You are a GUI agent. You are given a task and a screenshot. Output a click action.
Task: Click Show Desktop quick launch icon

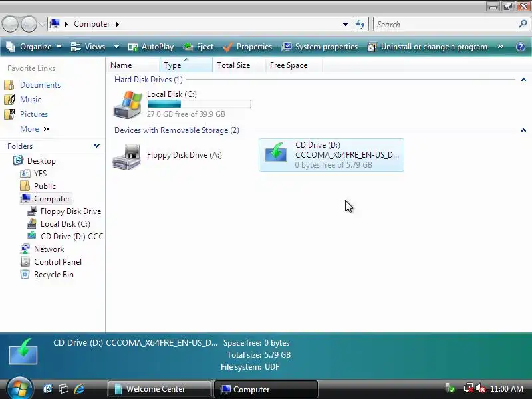[47, 388]
